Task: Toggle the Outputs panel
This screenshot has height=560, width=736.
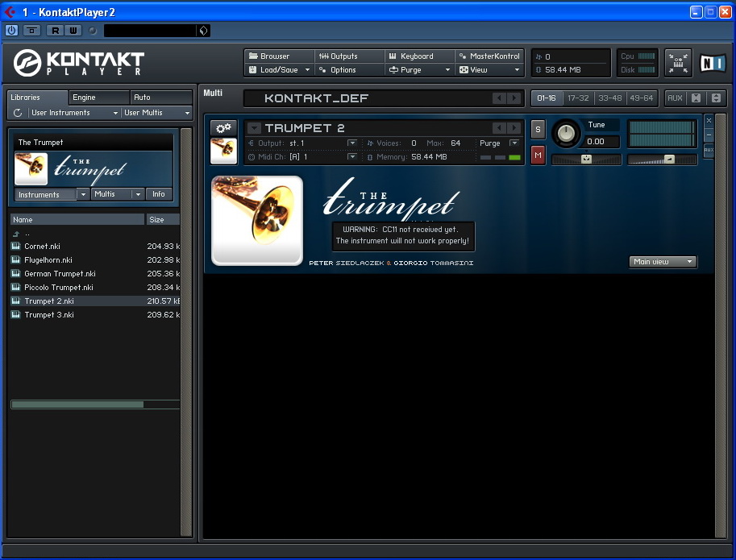Action: click(350, 56)
